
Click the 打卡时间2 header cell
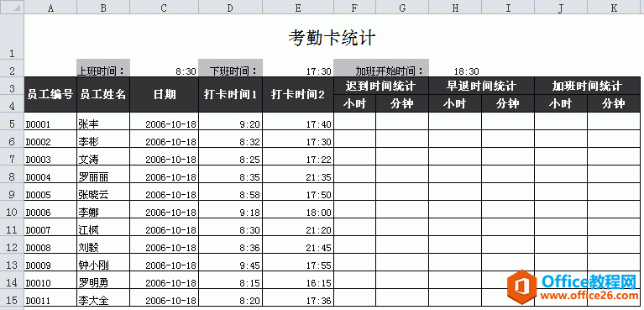(298, 95)
